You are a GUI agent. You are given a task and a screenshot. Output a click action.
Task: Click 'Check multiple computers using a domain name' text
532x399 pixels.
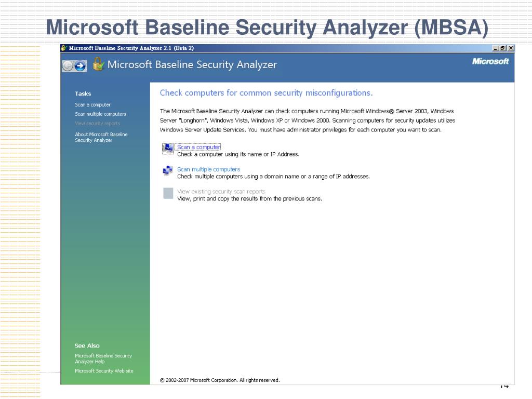(x=273, y=177)
